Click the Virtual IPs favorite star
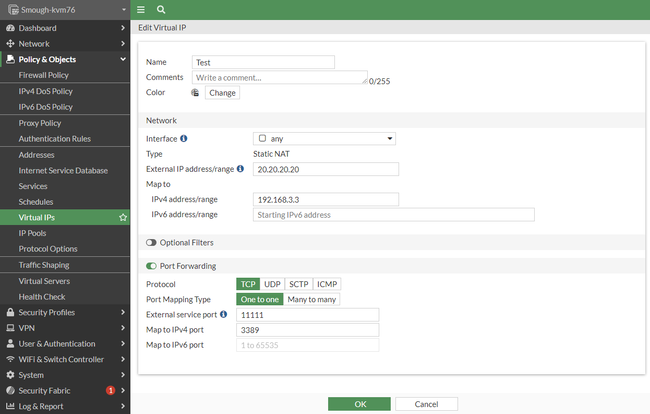Image resolution: width=650 pixels, height=414 pixels. coord(123,217)
